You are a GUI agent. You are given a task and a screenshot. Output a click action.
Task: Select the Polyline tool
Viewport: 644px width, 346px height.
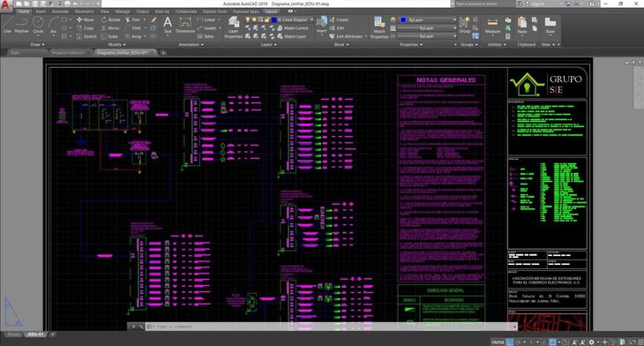tap(21, 25)
